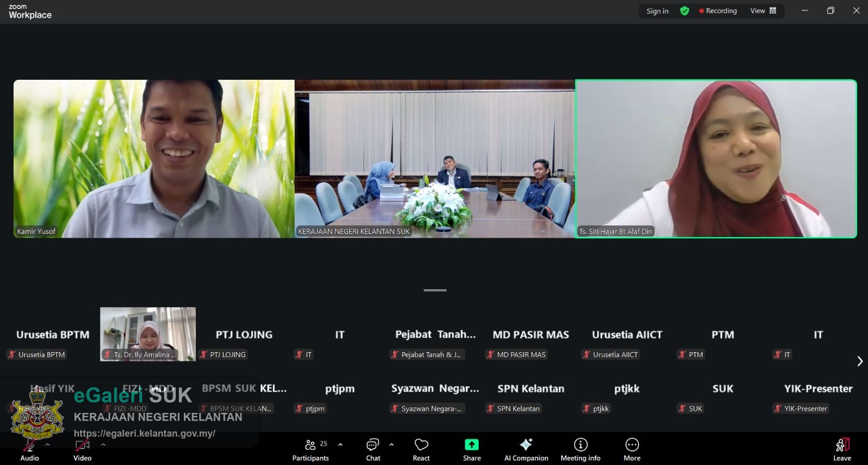Click the encryption shield icon
This screenshot has height=465, width=868.
point(685,11)
